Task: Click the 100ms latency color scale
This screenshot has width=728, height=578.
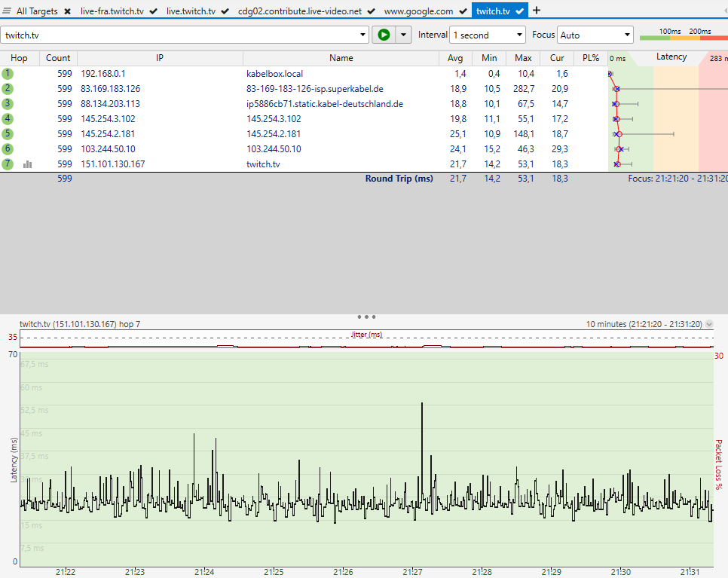Action: (669, 32)
